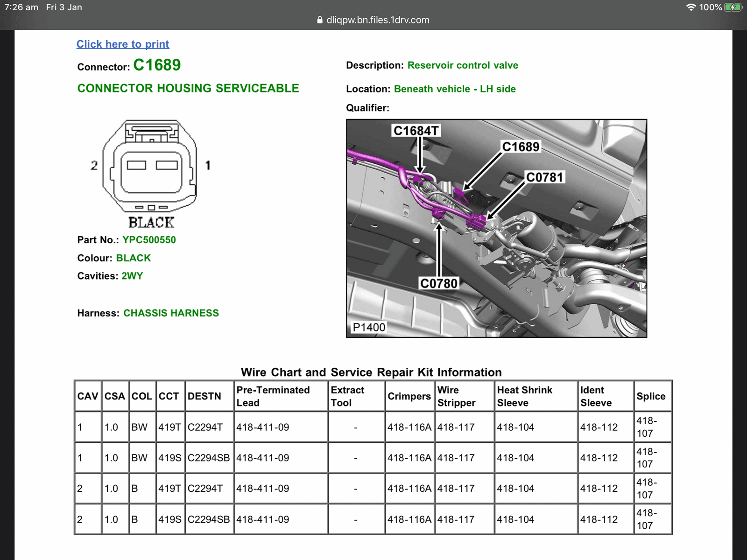Select the connector number C1689 heading

click(157, 65)
